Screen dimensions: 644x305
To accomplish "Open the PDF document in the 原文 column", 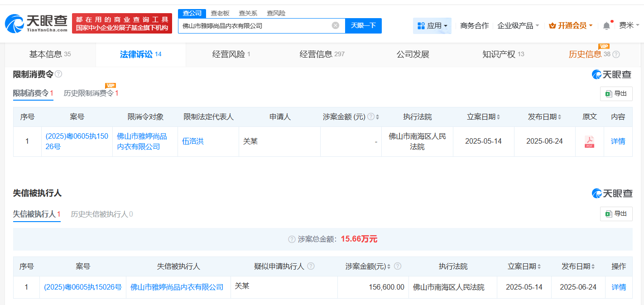I will pyautogui.click(x=589, y=141).
